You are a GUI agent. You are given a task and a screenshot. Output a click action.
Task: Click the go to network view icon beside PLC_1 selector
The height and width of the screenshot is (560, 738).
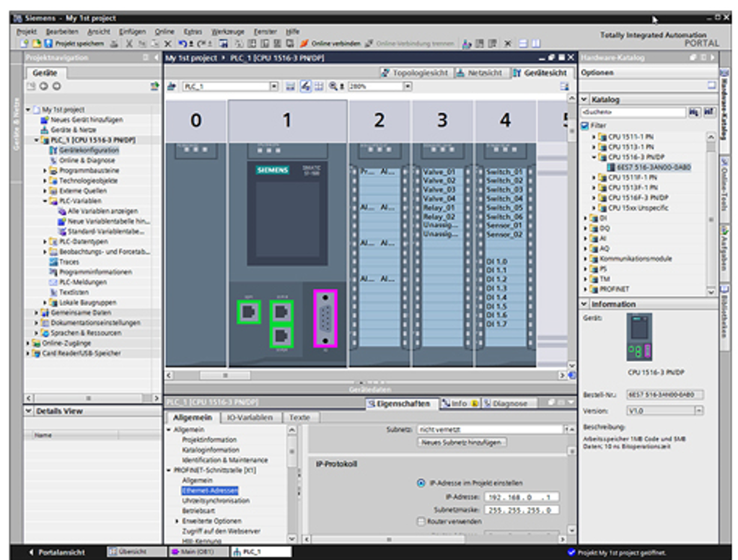[x=172, y=86]
